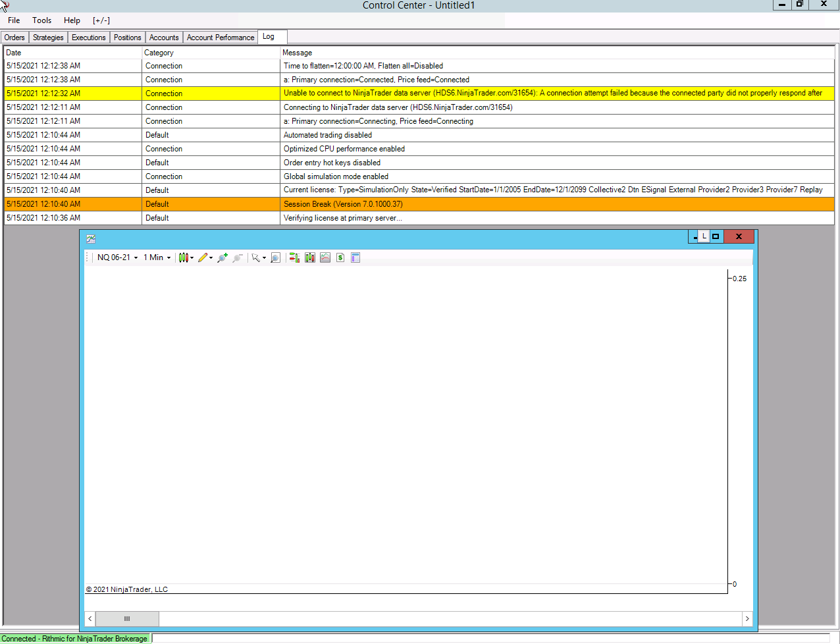Image resolution: width=840 pixels, height=644 pixels.
Task: Minimize the chart window
Action: (x=695, y=236)
